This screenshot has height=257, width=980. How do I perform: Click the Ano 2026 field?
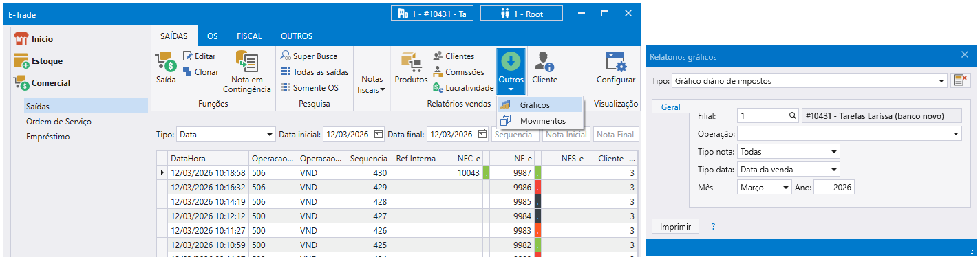834,187
